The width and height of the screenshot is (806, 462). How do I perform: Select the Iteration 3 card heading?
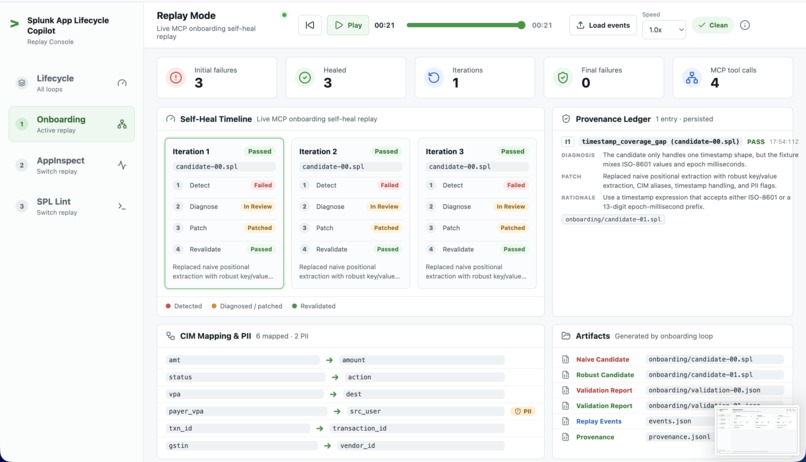click(444, 151)
